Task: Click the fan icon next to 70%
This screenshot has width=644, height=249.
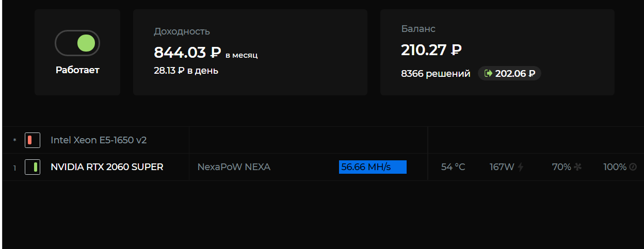Action: tap(577, 167)
